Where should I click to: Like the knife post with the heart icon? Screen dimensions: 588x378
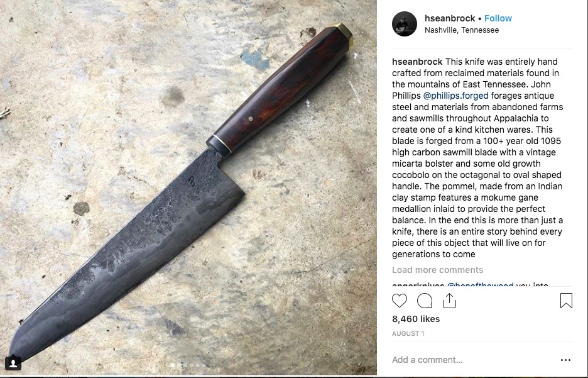pyautogui.click(x=400, y=301)
